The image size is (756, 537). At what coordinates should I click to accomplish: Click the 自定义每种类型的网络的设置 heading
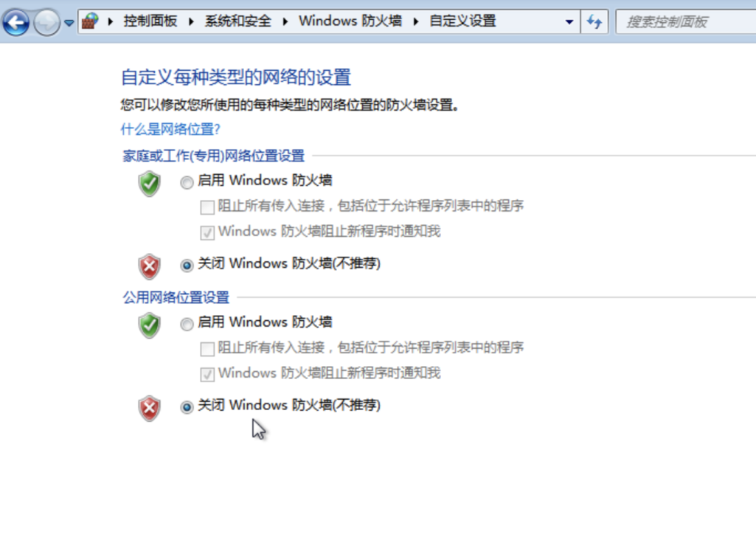(236, 77)
